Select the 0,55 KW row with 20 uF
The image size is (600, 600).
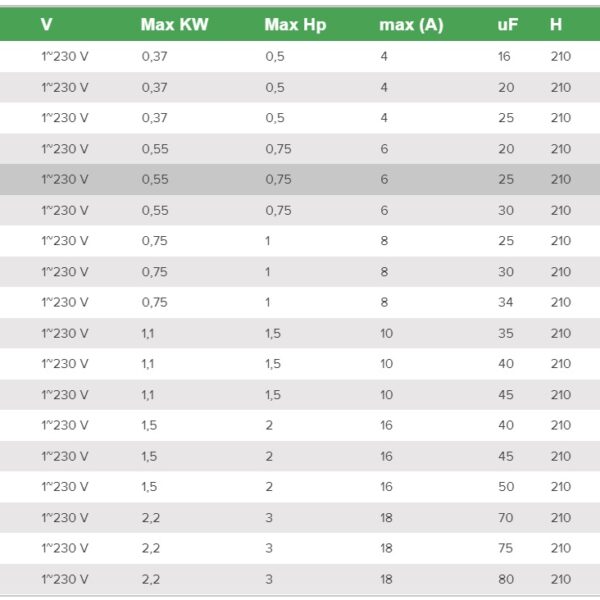click(300, 149)
